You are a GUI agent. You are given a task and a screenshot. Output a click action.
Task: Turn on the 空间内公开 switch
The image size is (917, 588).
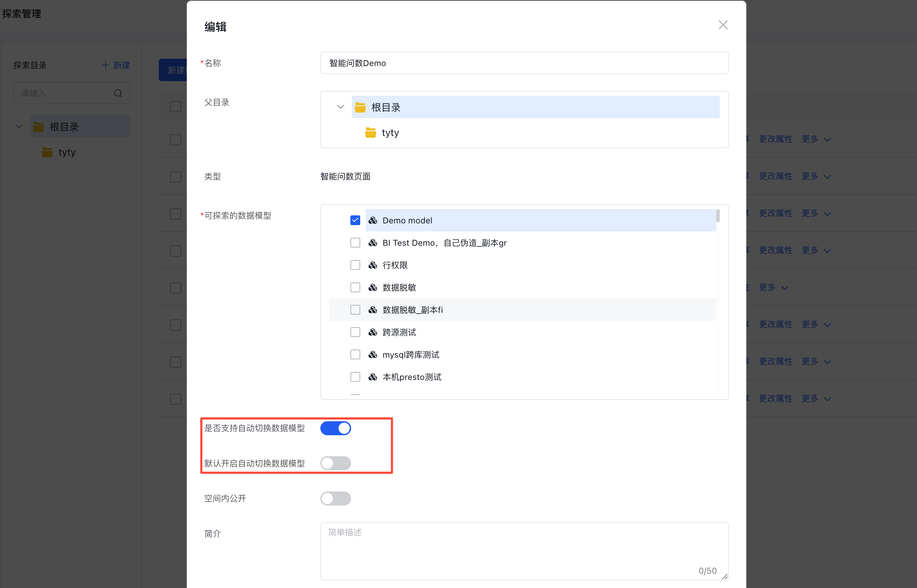coord(336,498)
